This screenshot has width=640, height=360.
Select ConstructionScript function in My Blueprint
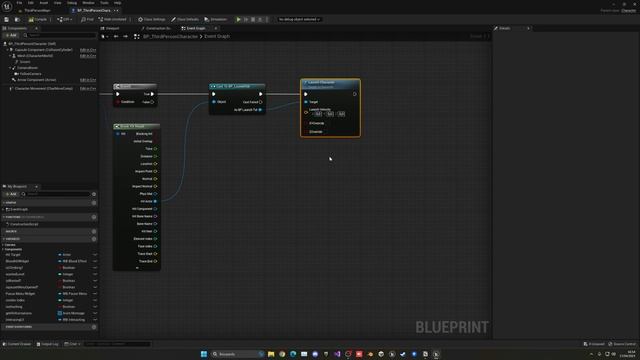(24, 224)
